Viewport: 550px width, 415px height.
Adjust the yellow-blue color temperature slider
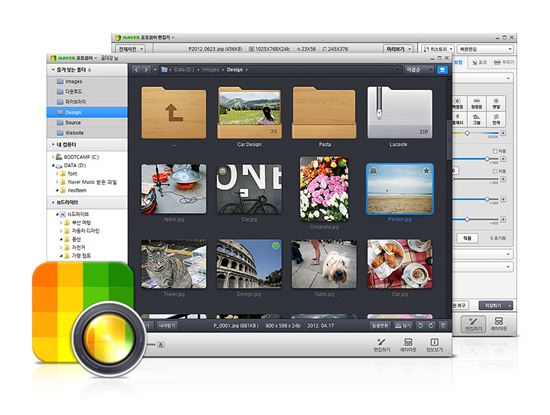coord(476,133)
